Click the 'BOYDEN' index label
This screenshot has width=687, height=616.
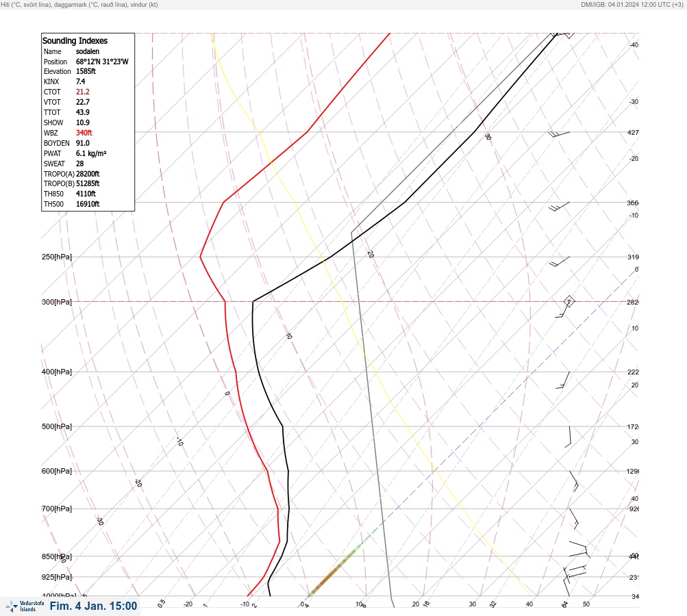[x=57, y=143]
